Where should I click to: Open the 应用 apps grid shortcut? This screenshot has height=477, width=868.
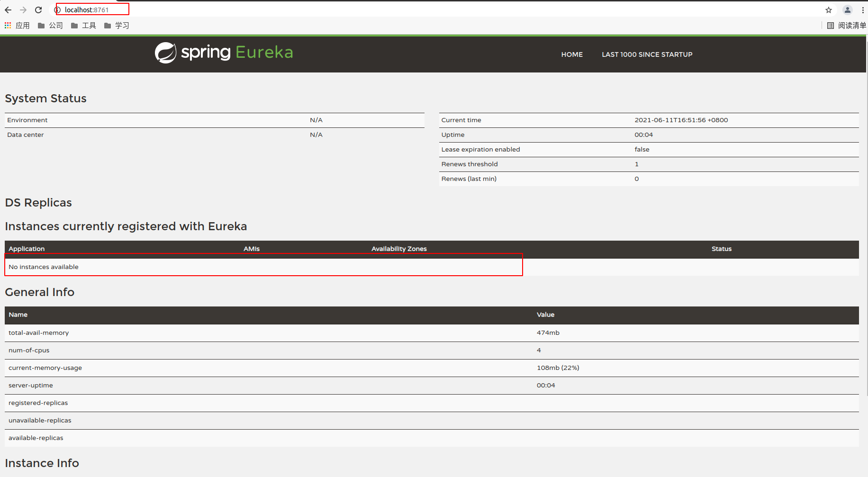(x=17, y=26)
